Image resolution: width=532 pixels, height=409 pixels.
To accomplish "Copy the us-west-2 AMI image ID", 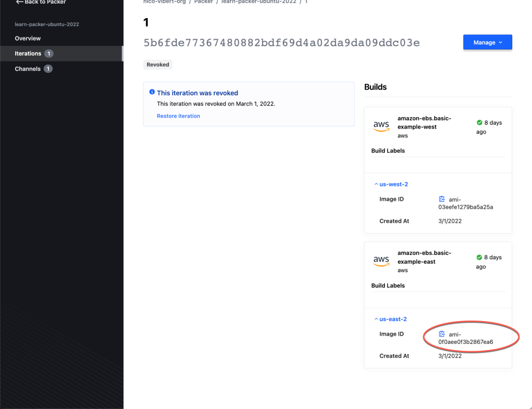I will tap(442, 199).
